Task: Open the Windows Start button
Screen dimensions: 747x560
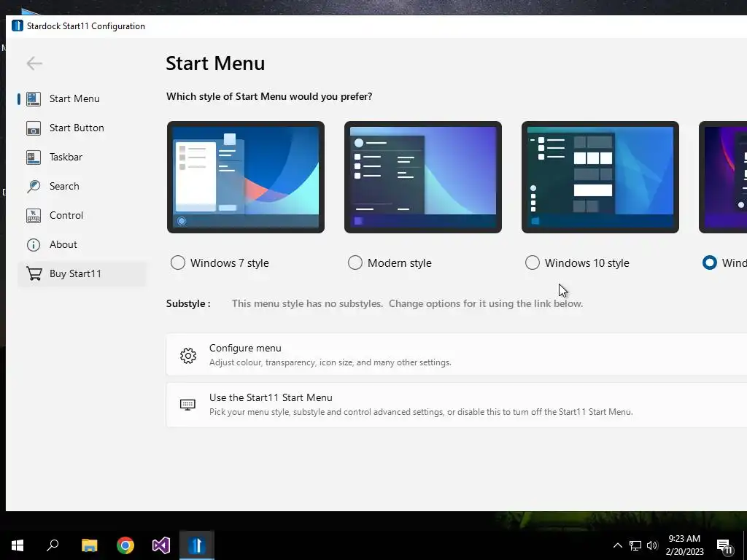Action: click(x=18, y=545)
